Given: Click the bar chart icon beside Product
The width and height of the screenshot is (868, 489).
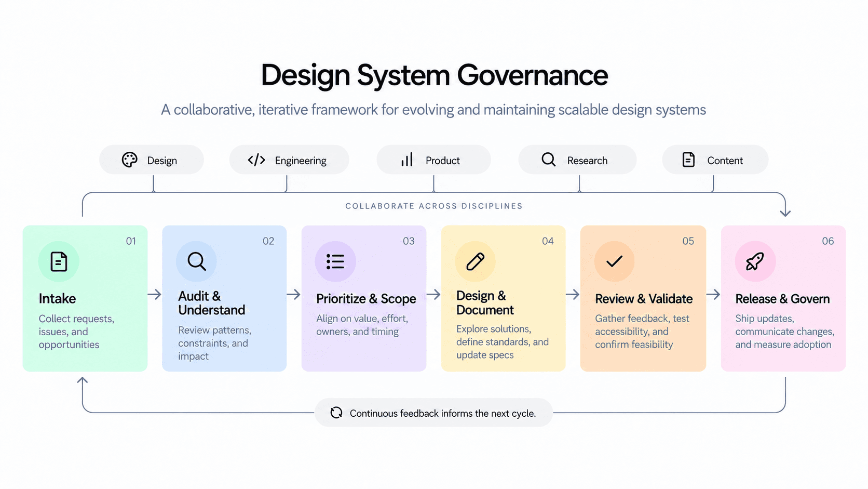Looking at the screenshot, I should (x=407, y=160).
